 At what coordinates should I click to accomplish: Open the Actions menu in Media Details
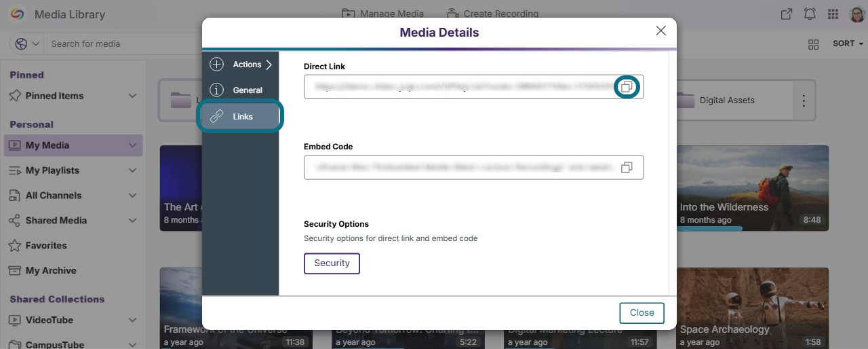point(241,65)
